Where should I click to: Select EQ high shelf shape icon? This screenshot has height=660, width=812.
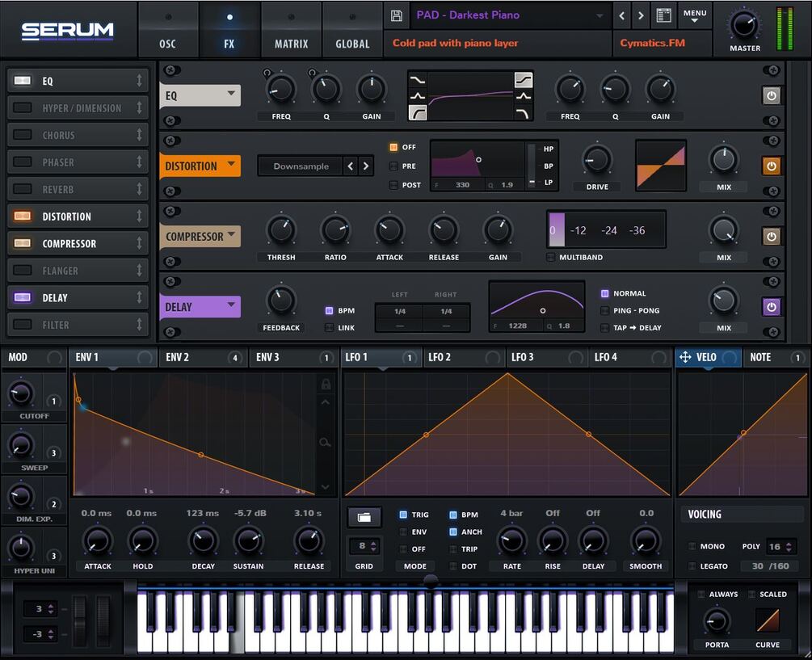tap(523, 80)
